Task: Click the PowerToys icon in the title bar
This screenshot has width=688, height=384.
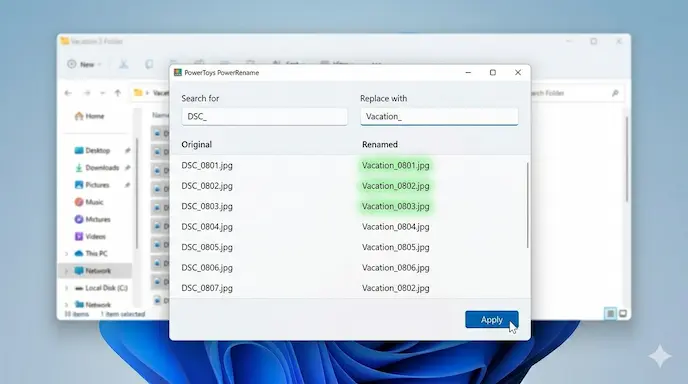Action: tap(178, 72)
